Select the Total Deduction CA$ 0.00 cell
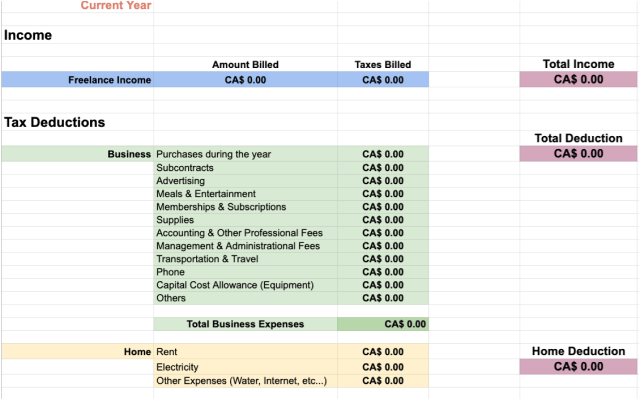 click(578, 154)
